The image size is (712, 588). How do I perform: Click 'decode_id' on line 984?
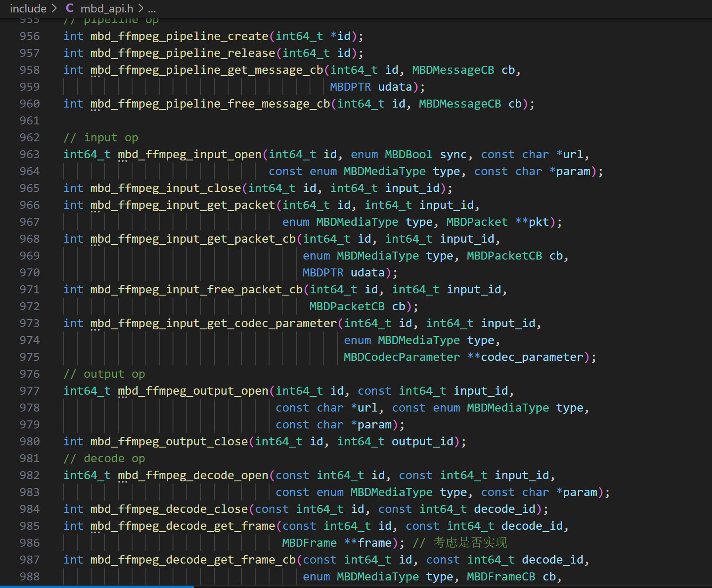(x=505, y=509)
